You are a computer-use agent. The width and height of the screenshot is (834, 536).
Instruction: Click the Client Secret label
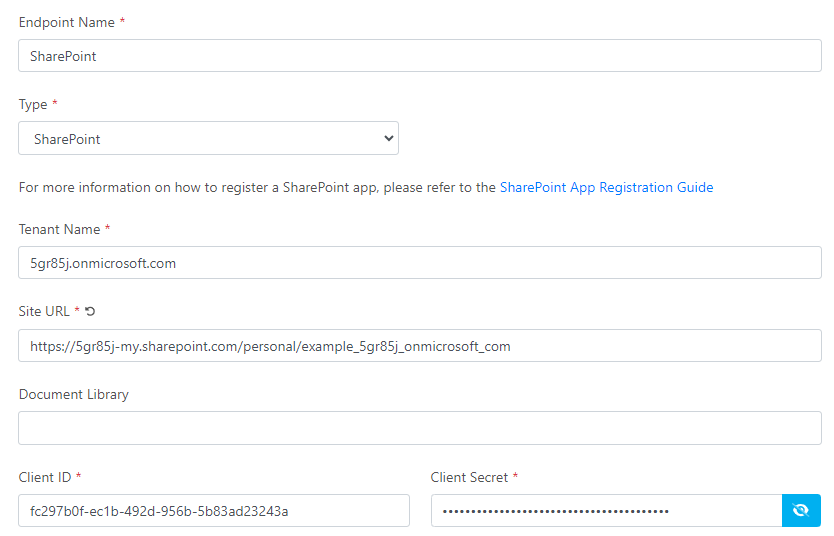click(x=469, y=477)
